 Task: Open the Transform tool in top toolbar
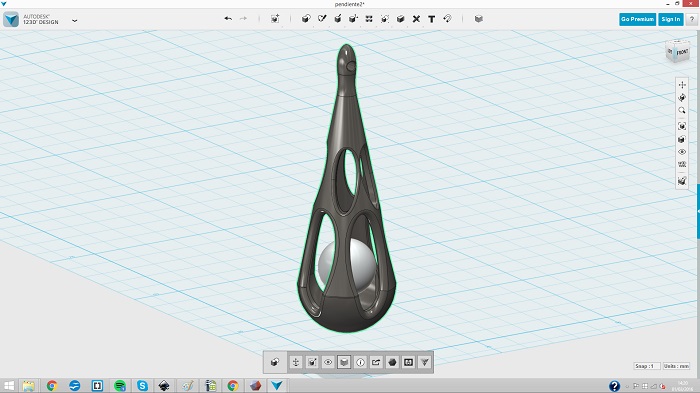(275, 19)
